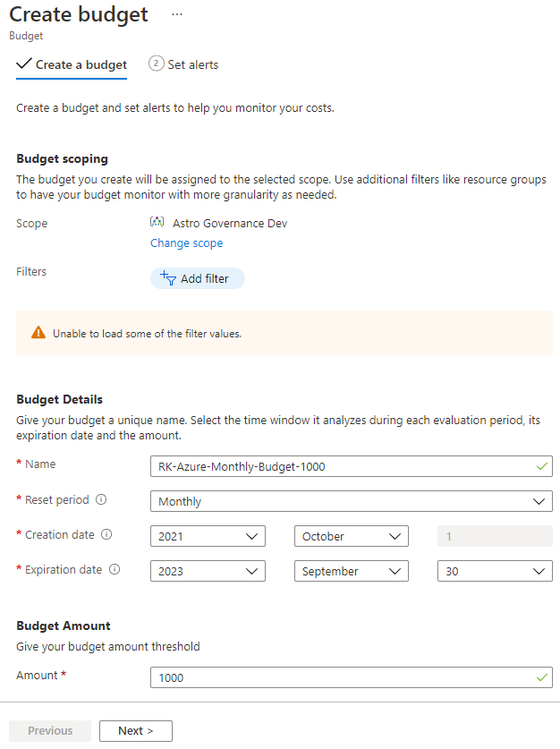Open the Expiration date September dropdown
Viewport: 560px width, 749px height.
point(351,571)
